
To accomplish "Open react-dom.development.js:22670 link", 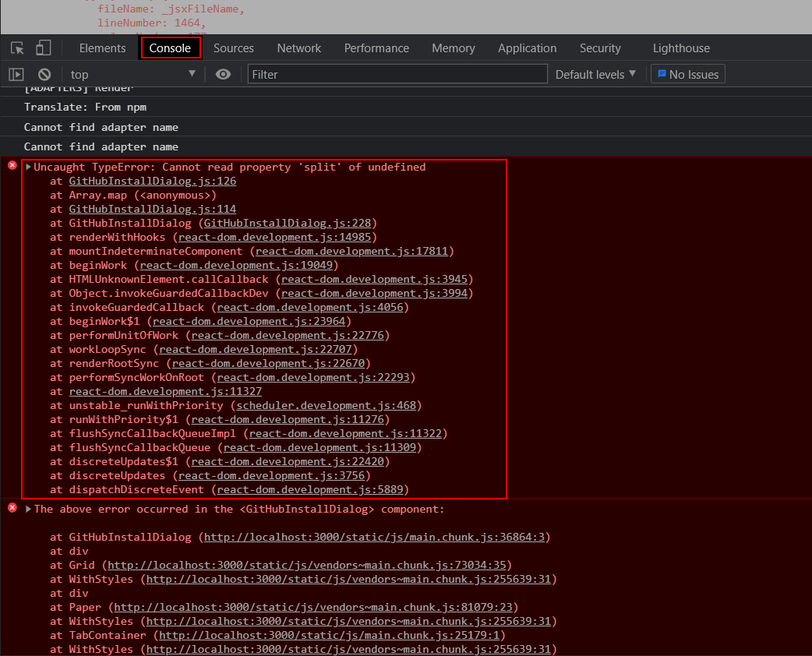I will (268, 363).
